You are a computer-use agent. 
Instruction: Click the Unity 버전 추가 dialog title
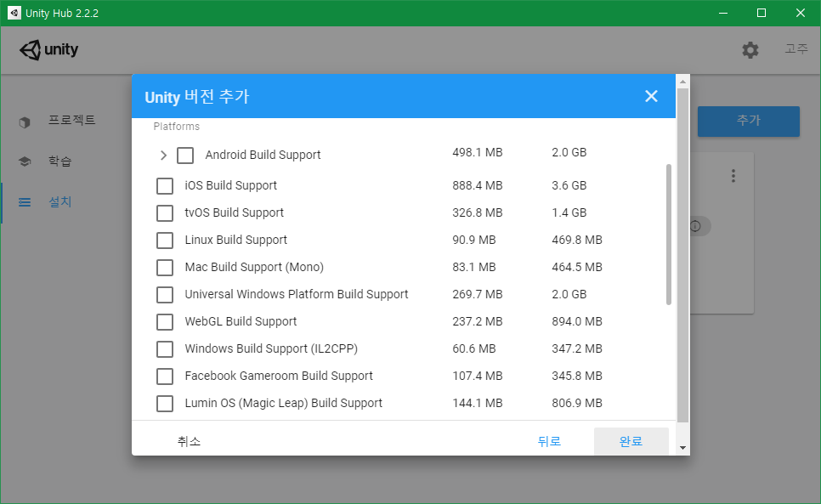197,97
